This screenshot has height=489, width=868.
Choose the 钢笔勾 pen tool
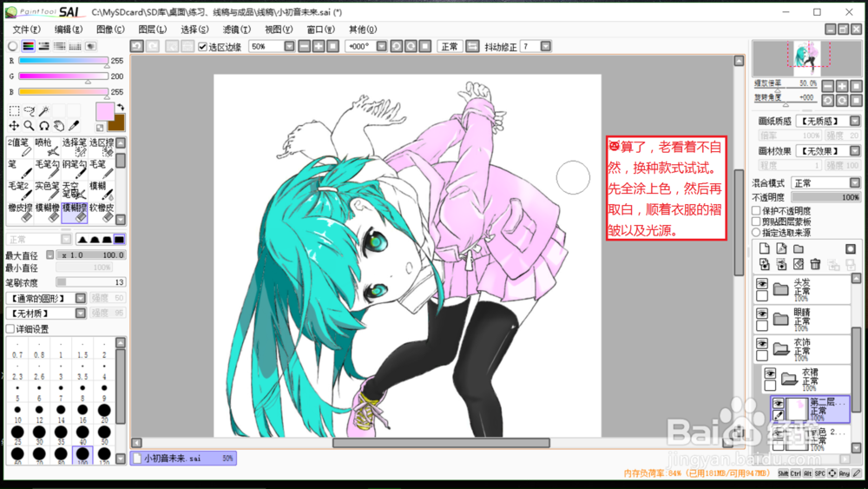coord(74,169)
